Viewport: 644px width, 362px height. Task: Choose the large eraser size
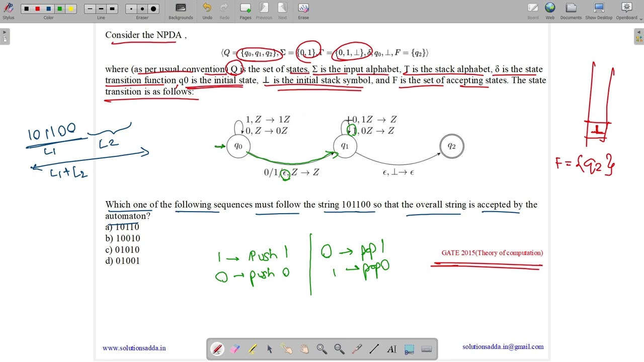(x=153, y=9)
